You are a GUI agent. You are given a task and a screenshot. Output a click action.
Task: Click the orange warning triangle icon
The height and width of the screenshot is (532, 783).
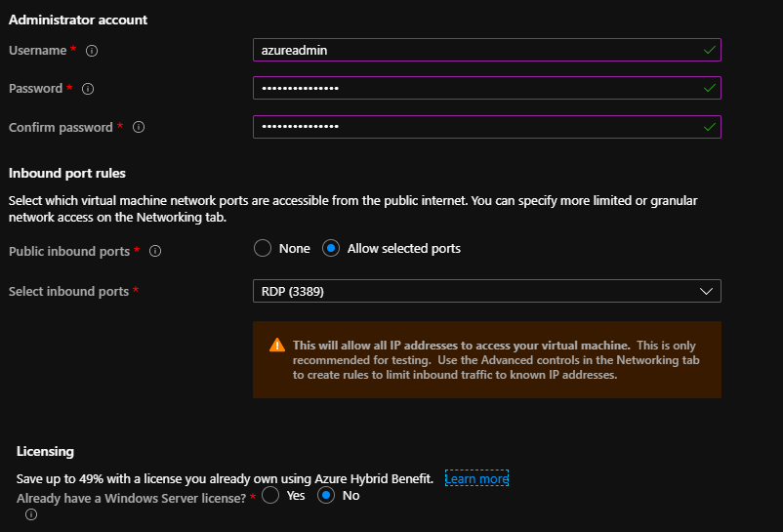277,346
